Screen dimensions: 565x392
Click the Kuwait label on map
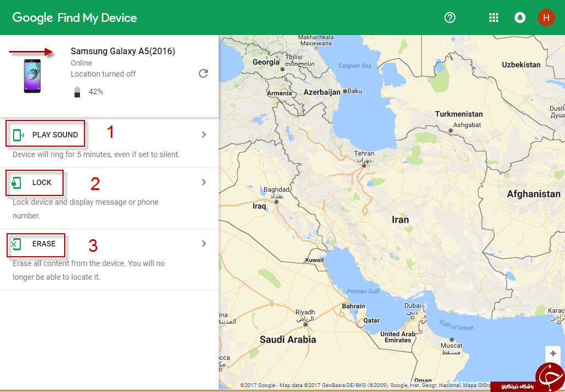coord(315,260)
